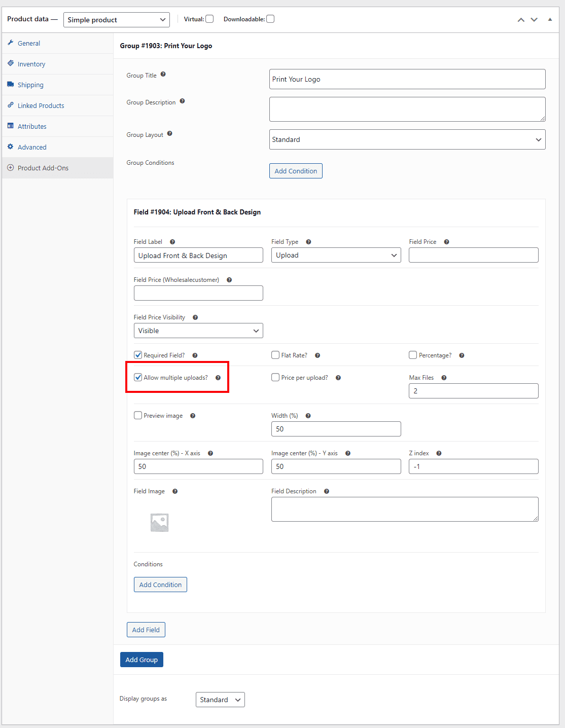Click the Inventory tag icon
Viewport: 565px width, 728px height.
point(11,64)
